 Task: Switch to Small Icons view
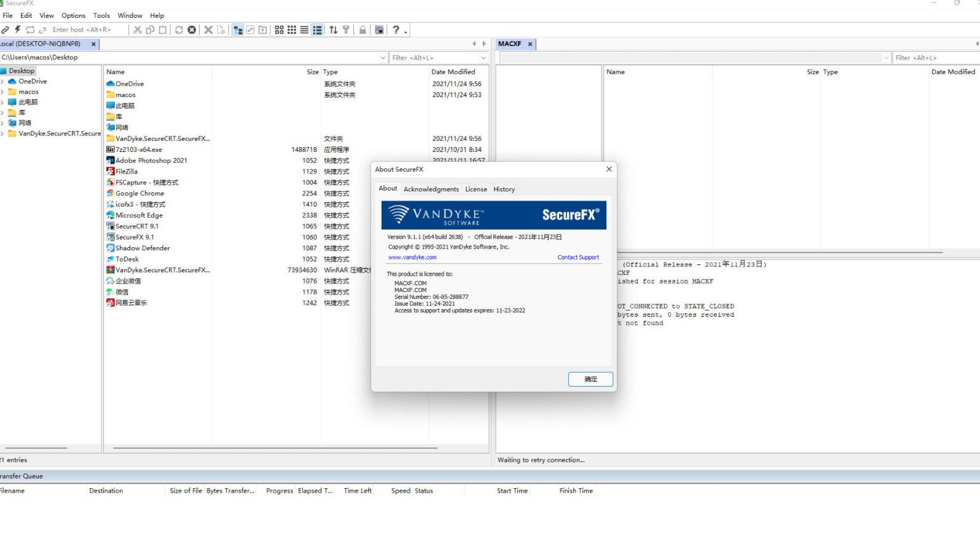[x=292, y=30]
